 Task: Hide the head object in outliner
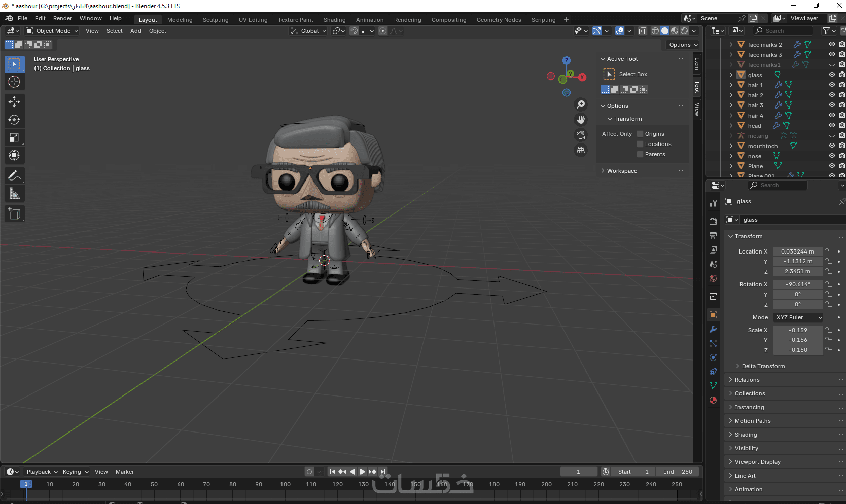(x=832, y=126)
